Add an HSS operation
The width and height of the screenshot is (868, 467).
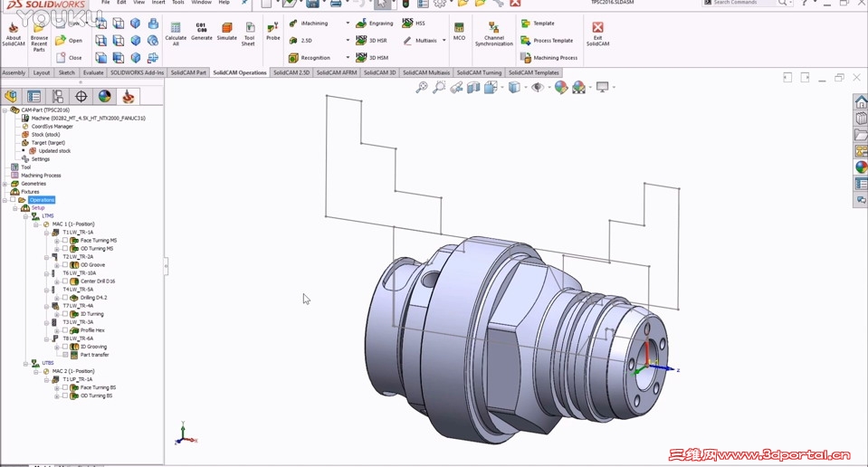(414, 24)
